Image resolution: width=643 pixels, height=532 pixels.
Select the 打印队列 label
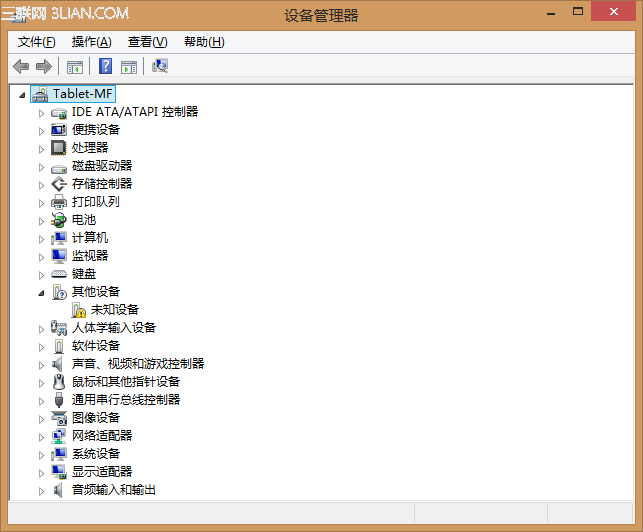point(96,202)
